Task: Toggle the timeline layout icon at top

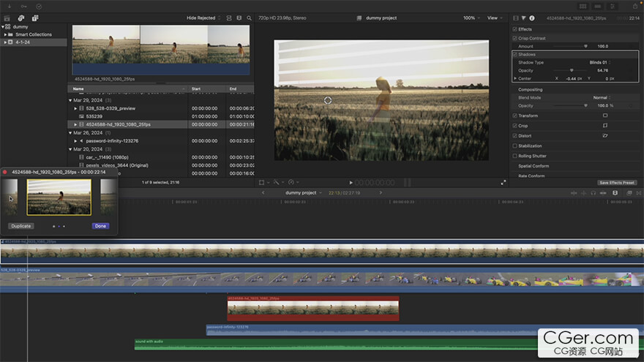Action: (x=598, y=6)
